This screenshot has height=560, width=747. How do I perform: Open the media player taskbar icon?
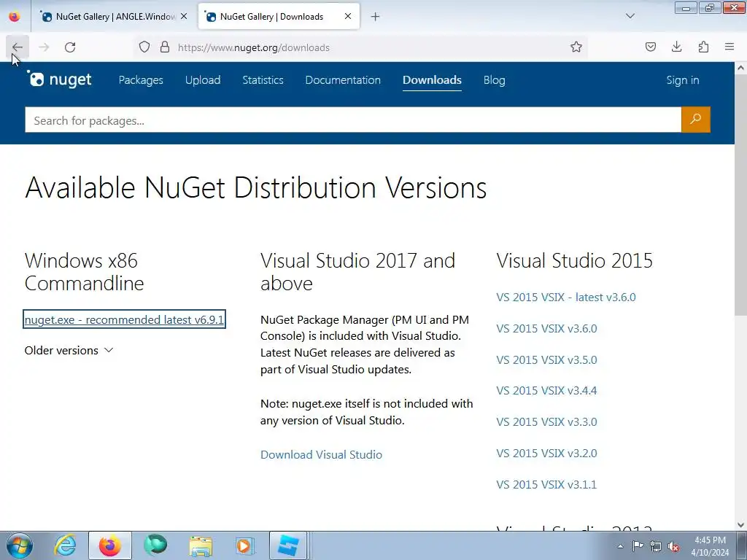point(244,545)
